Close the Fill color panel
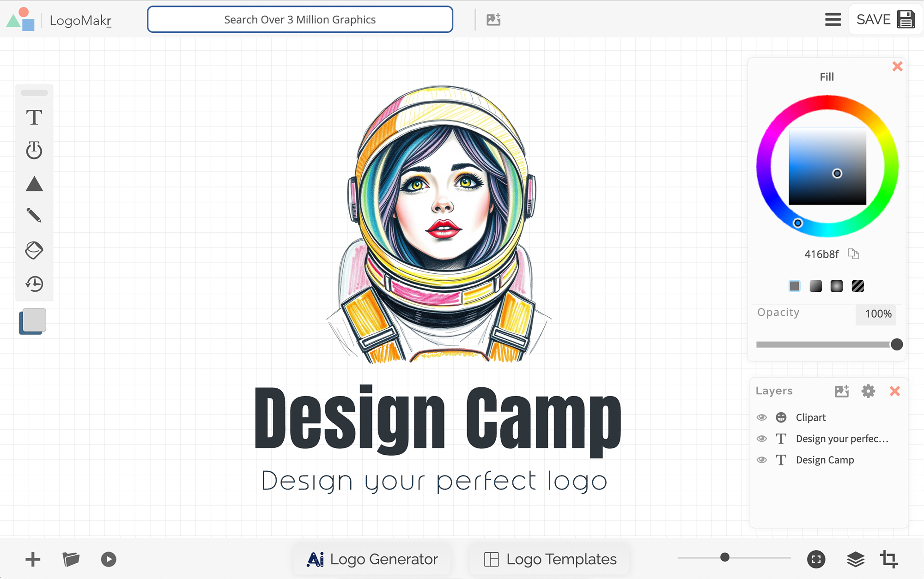 pos(898,66)
